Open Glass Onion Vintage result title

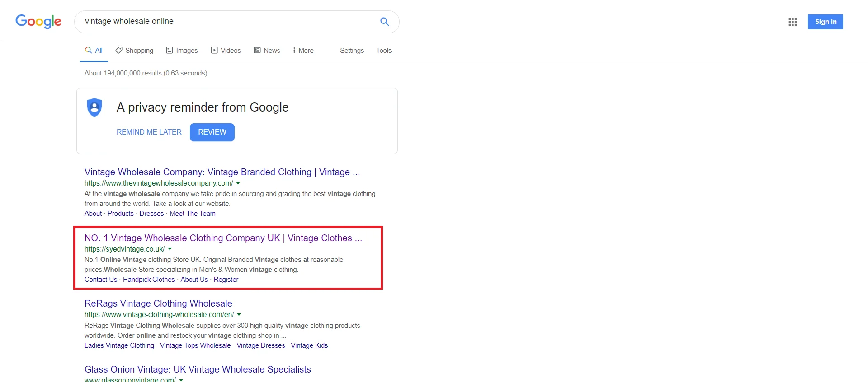click(198, 369)
